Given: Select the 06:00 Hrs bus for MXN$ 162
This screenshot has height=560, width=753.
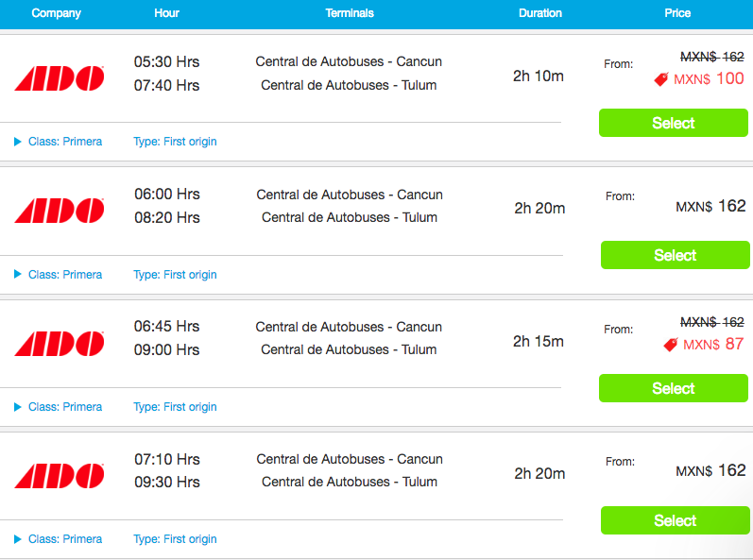Looking at the screenshot, I should point(676,255).
